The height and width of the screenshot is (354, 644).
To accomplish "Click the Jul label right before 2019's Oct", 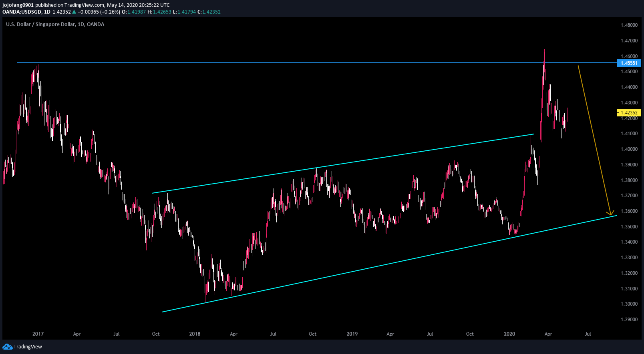I will pos(430,334).
